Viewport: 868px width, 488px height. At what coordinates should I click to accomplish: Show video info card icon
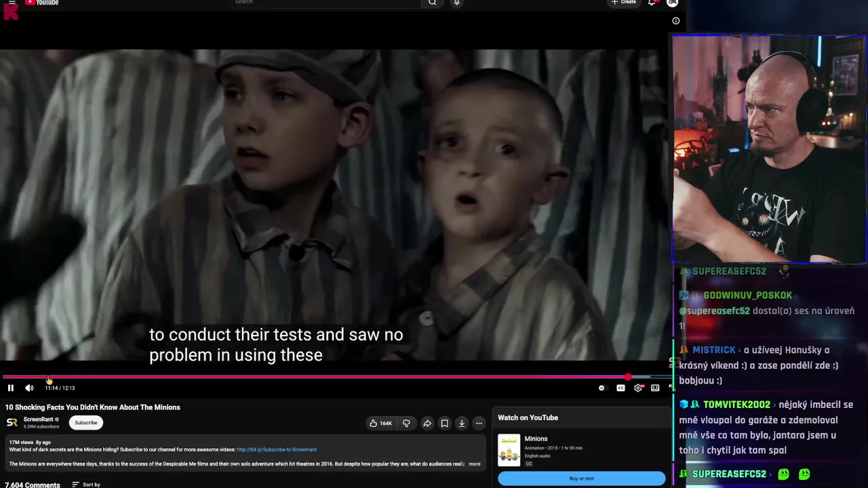pos(675,21)
